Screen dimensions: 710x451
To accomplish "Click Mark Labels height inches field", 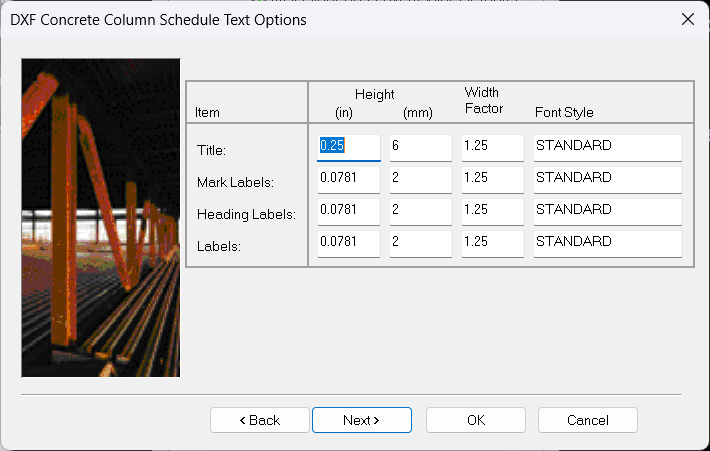I will tap(349, 178).
